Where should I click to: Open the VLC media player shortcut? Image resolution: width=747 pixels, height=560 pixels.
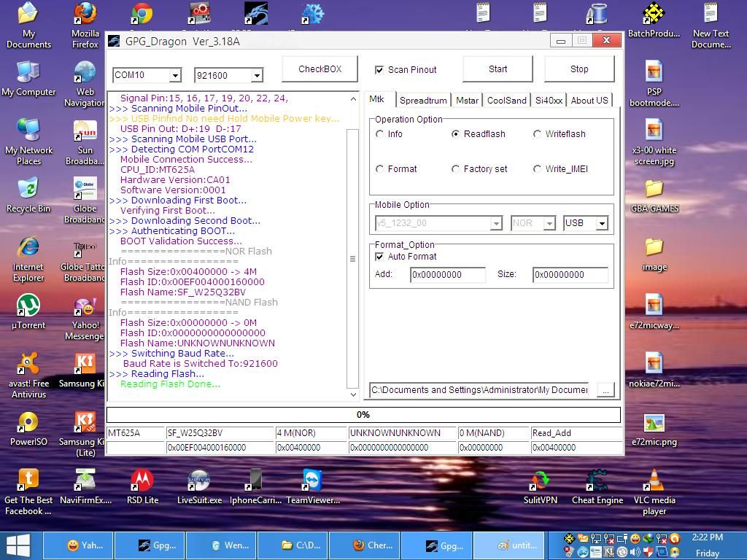click(x=654, y=482)
